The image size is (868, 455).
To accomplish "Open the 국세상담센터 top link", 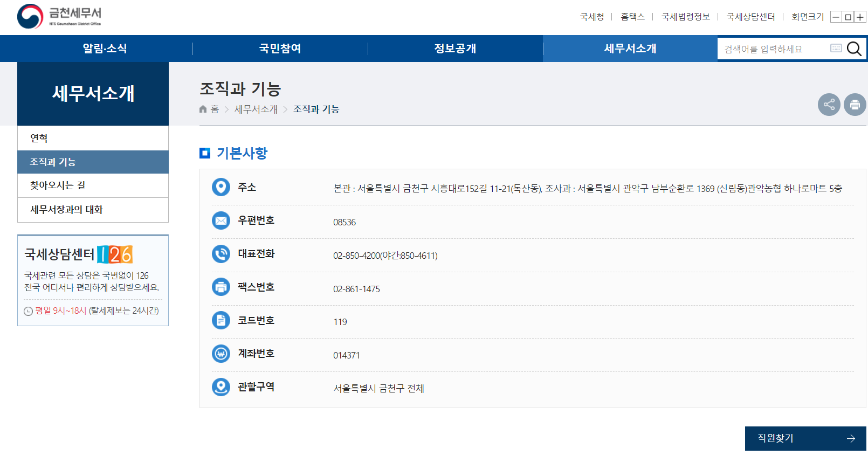I will tap(750, 17).
